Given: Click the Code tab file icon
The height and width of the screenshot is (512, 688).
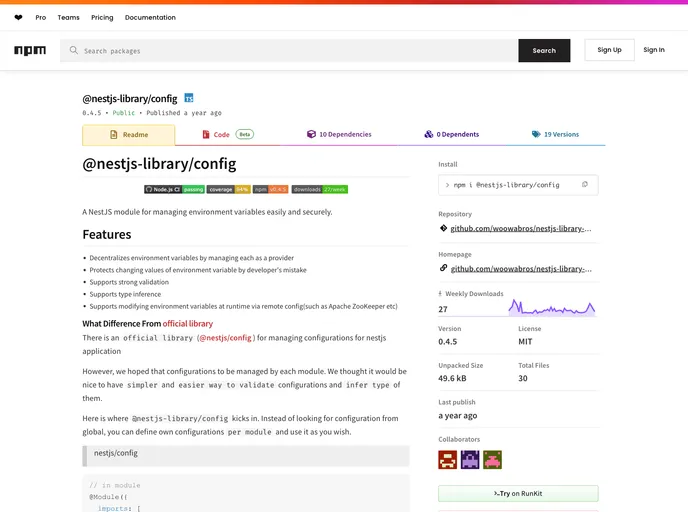Looking at the screenshot, I should click(206, 134).
